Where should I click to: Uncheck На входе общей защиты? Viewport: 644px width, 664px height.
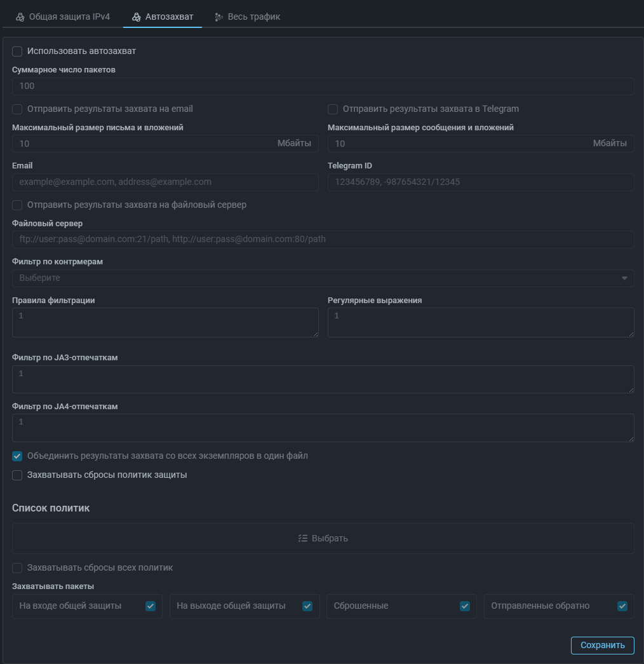(x=151, y=606)
